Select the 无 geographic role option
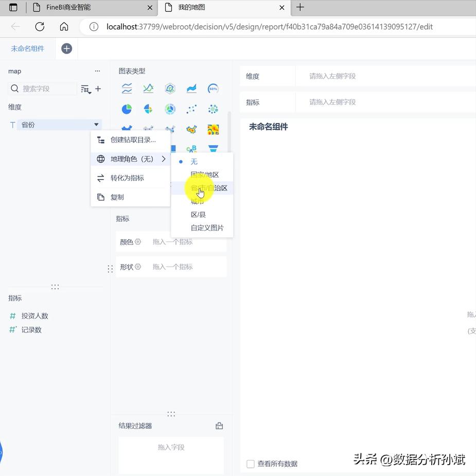Viewport: 476px width, 476px height. click(194, 161)
